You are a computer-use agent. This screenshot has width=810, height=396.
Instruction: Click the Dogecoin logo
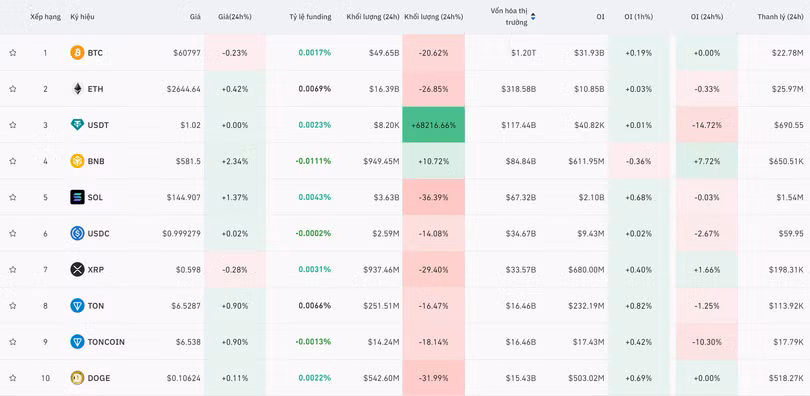[77, 378]
